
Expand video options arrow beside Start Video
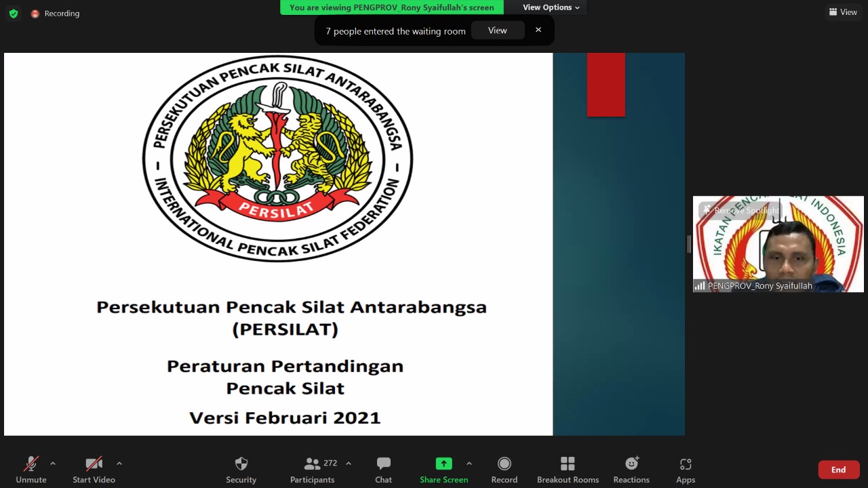tap(119, 464)
